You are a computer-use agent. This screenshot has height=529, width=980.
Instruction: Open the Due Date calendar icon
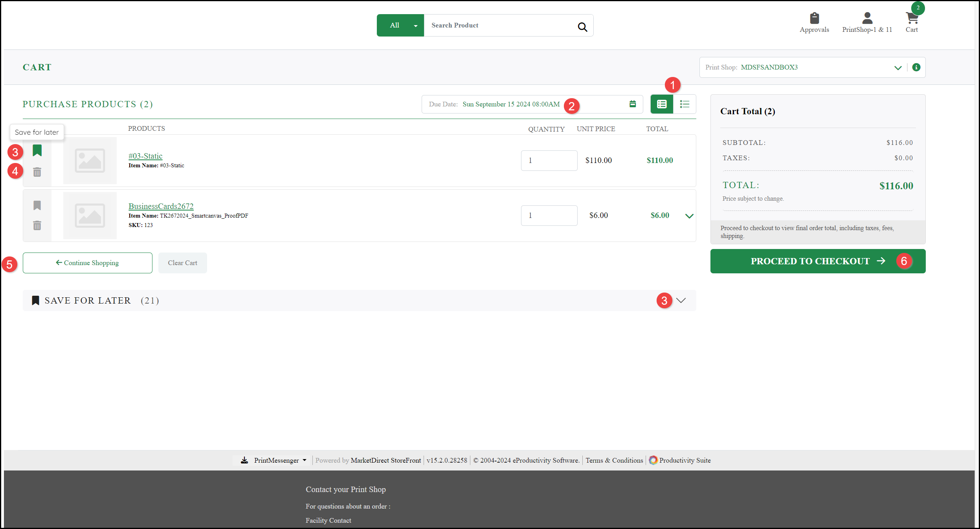[633, 104]
